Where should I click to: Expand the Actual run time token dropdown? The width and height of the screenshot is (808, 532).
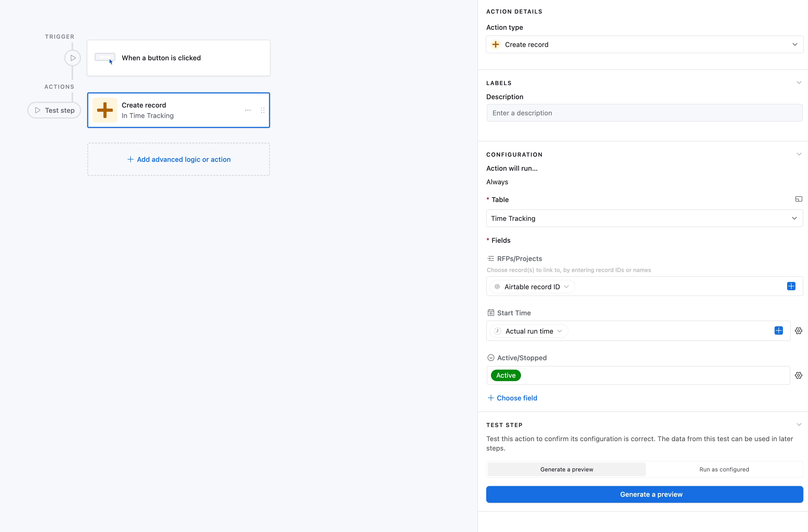559,331
